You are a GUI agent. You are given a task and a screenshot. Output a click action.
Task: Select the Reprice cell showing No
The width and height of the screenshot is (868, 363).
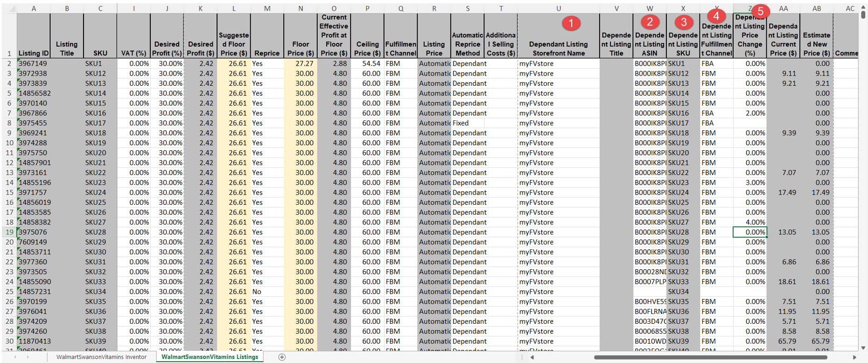pos(267,292)
